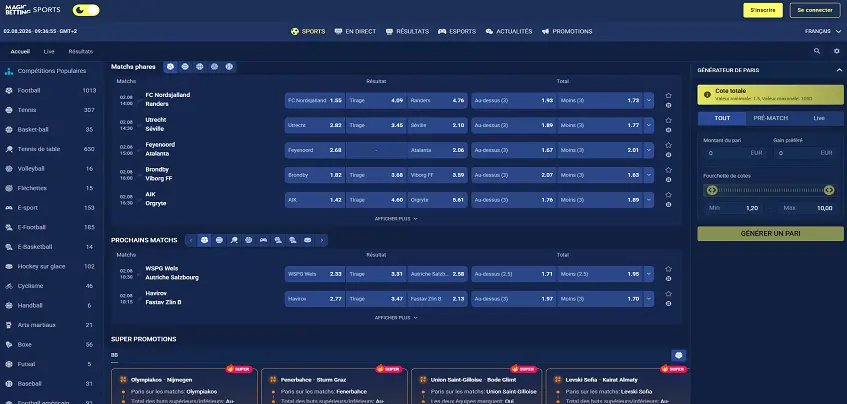Open the Actualités navigation item
This screenshot has height=404, width=847.
509,31
